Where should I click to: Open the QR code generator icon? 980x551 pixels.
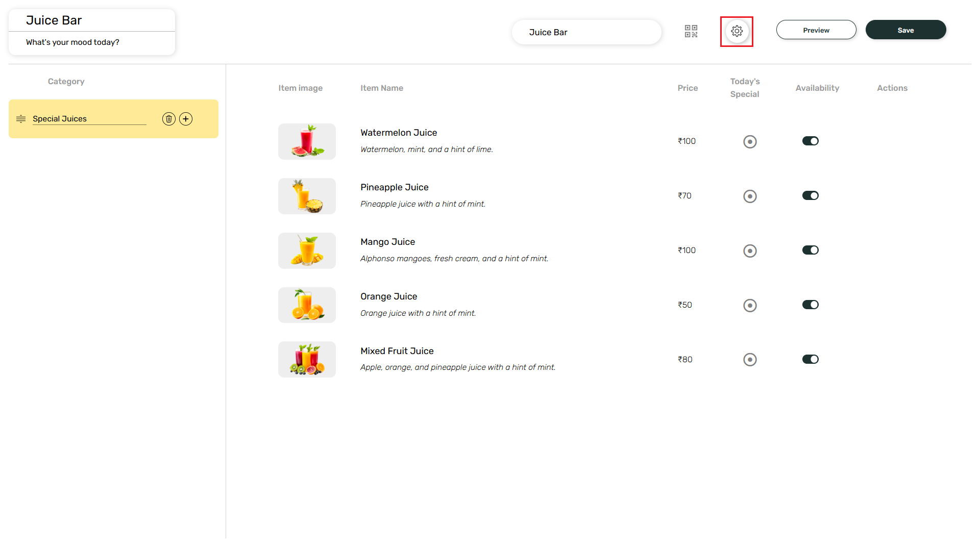(691, 31)
